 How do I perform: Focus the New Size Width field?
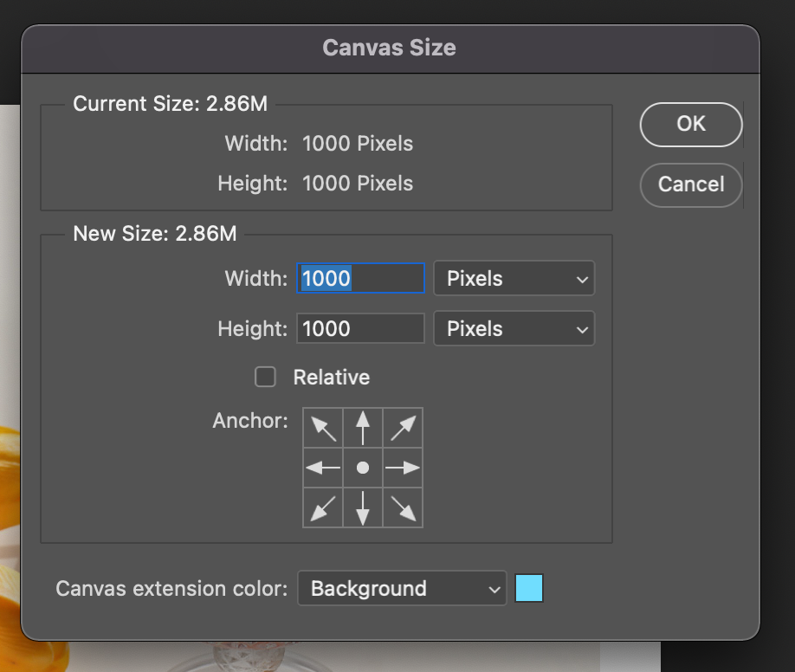point(360,278)
